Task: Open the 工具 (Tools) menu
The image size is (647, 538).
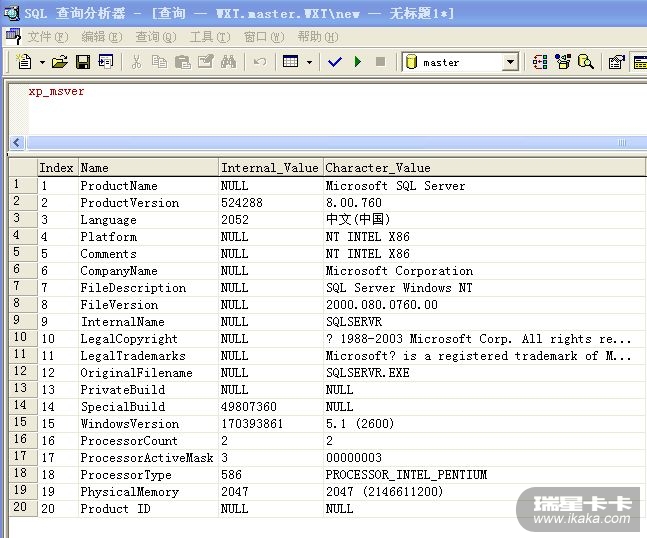Action: click(209, 37)
